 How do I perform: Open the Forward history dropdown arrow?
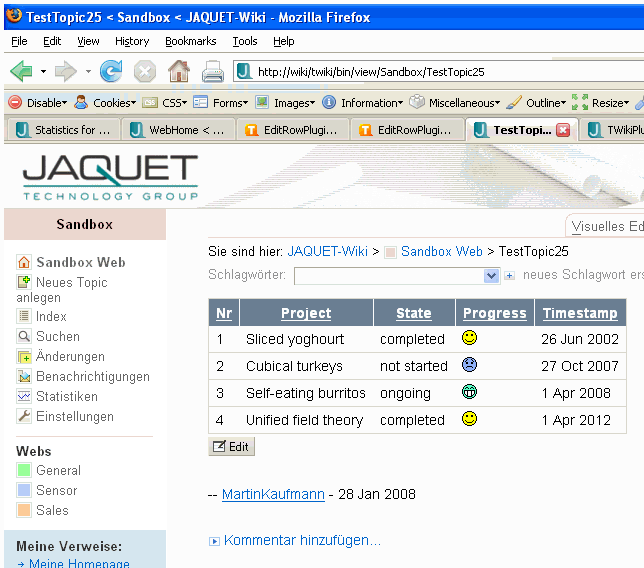click(x=88, y=71)
